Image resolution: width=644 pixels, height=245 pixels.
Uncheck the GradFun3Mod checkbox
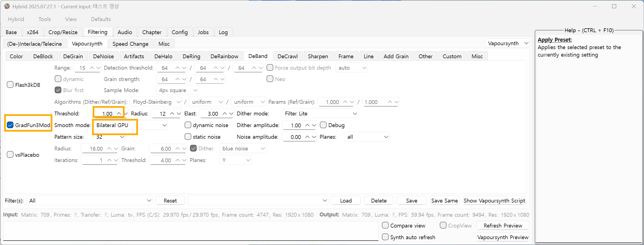(x=10, y=125)
